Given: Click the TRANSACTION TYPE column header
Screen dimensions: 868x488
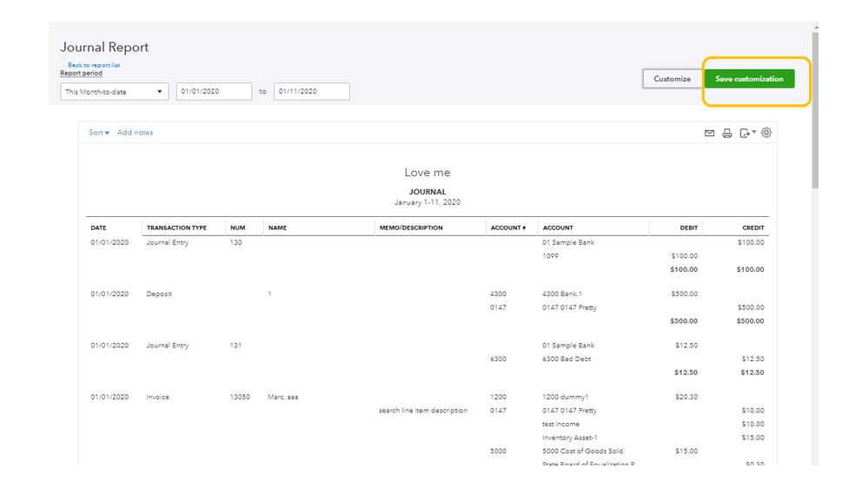Looking at the screenshot, I should (176, 228).
